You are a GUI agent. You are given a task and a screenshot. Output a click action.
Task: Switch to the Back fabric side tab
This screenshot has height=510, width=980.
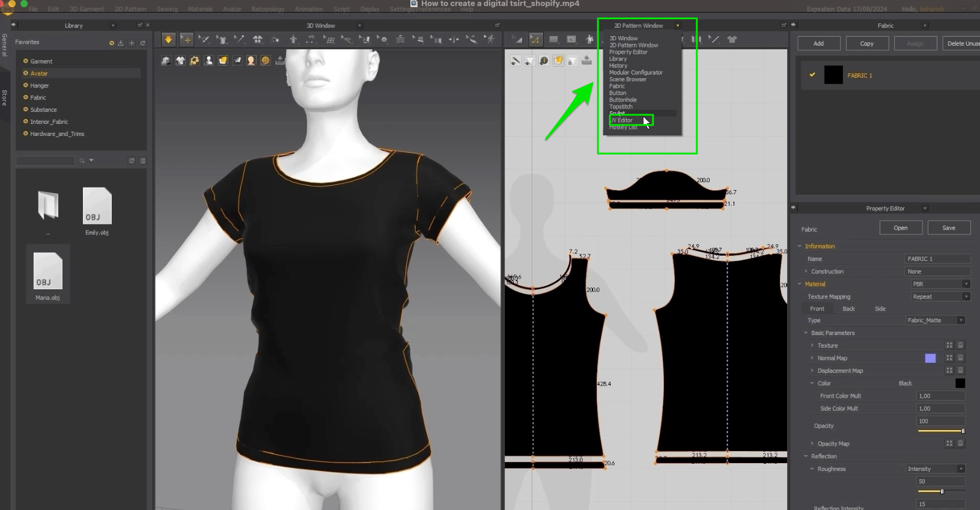click(x=848, y=309)
